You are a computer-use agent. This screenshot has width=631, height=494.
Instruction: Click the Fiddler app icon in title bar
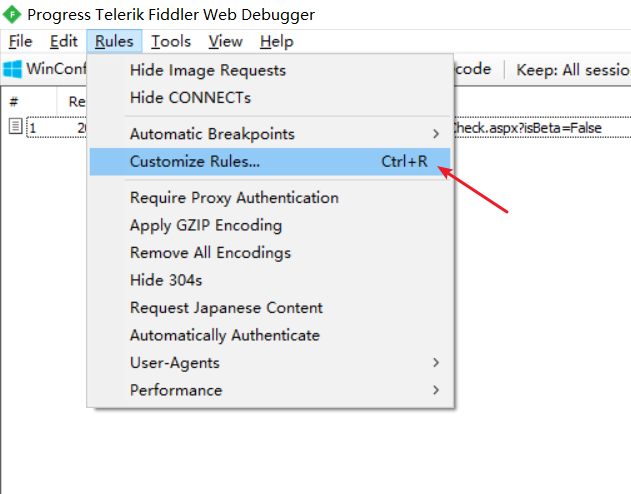click(x=13, y=14)
